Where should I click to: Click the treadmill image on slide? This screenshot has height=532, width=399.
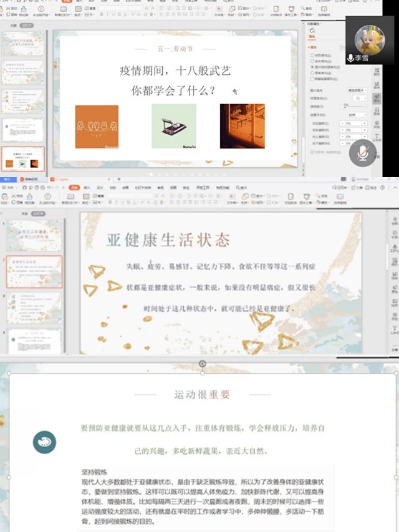click(x=174, y=126)
